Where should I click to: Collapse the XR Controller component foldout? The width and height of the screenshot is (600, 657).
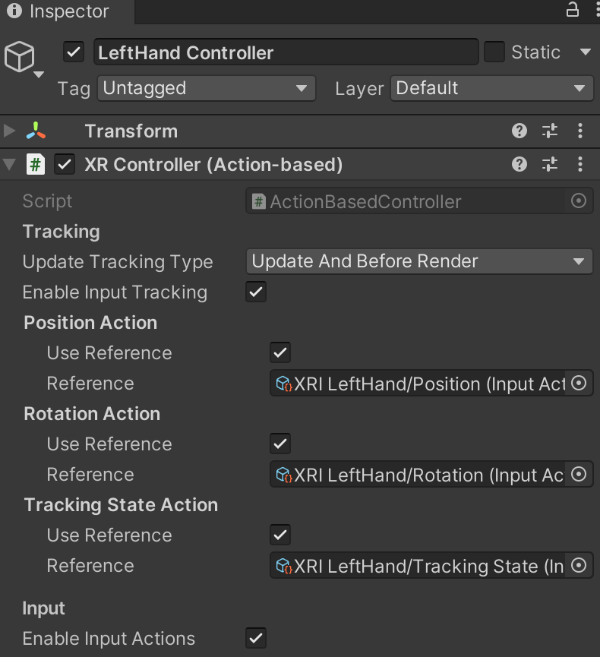(x=9, y=164)
